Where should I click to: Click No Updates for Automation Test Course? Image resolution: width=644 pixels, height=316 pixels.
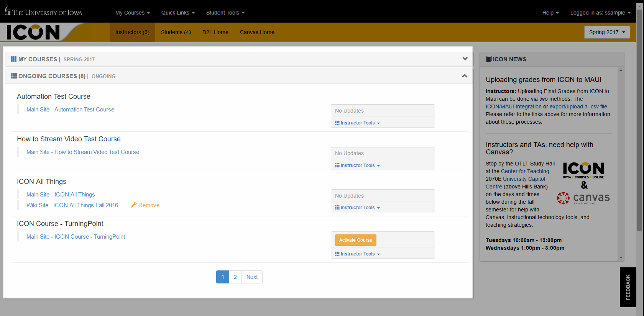349,111
